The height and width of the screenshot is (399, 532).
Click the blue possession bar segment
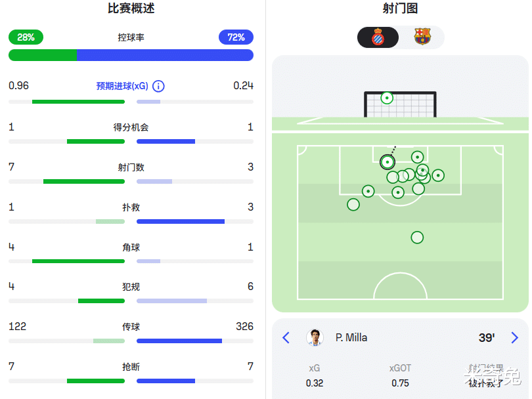[165, 55]
